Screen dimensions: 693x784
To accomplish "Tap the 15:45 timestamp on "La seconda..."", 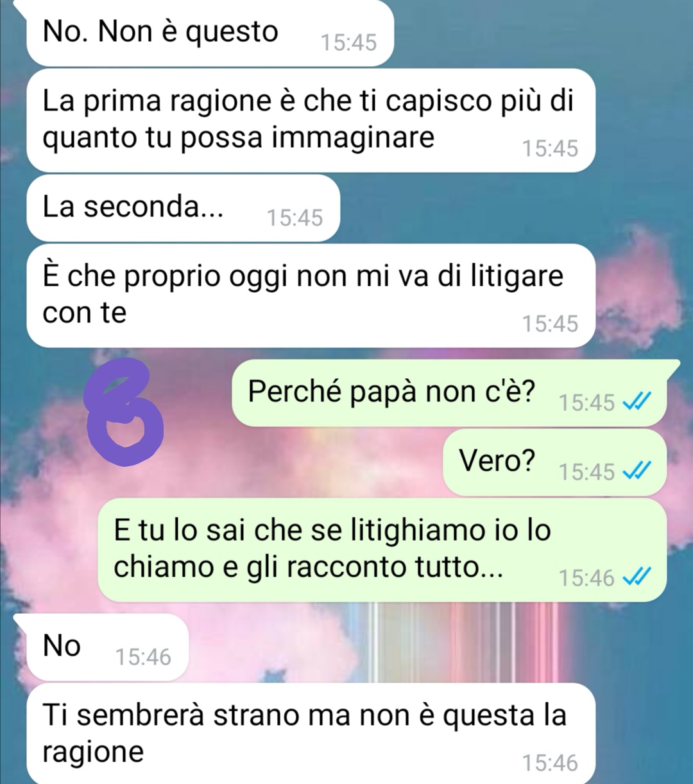I will [295, 218].
